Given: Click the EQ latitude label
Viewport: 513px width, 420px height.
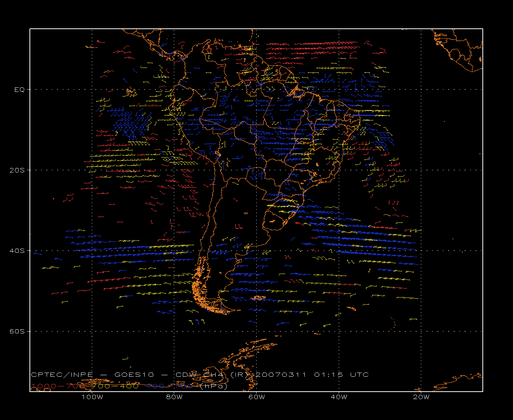Looking at the screenshot, I should (19, 90).
